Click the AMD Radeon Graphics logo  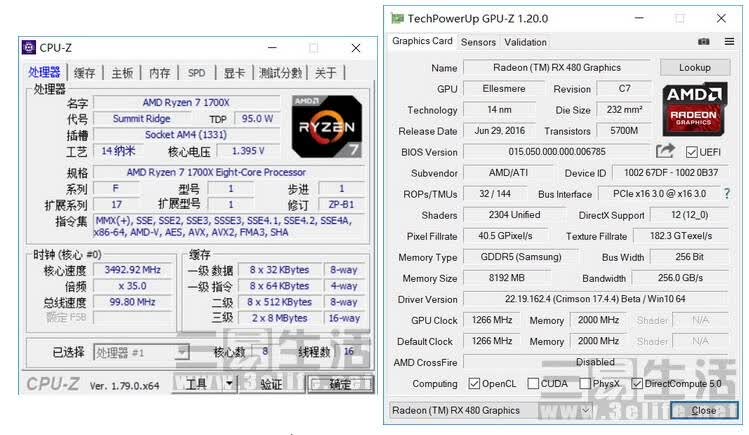[x=695, y=109]
